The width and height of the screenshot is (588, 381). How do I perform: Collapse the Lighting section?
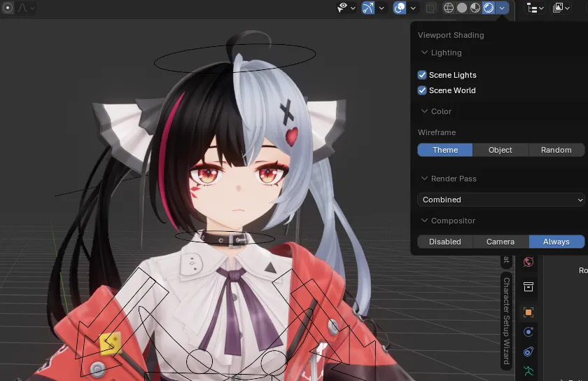point(442,53)
